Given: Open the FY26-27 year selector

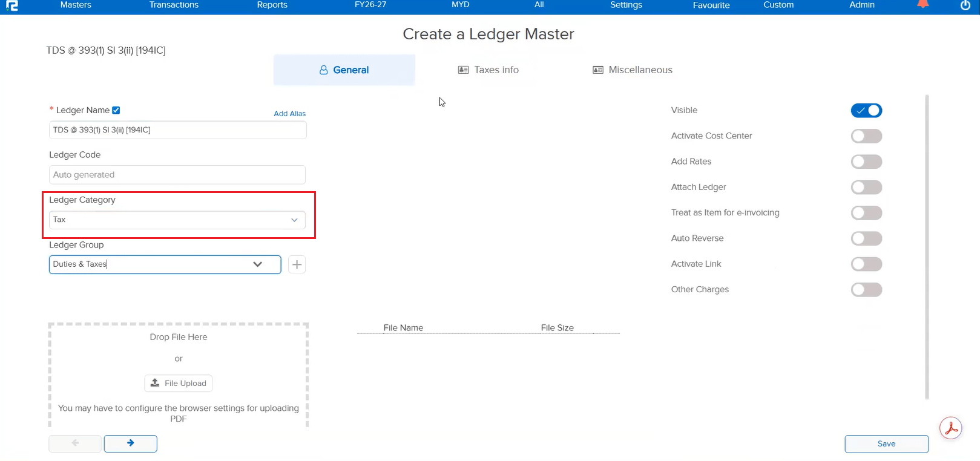Looking at the screenshot, I should point(370,5).
